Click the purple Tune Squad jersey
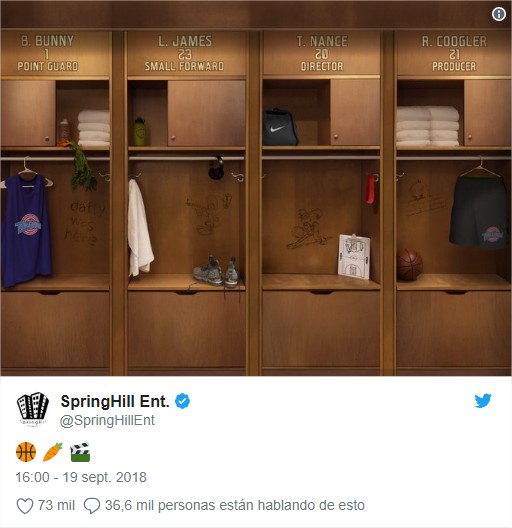The width and height of the screenshot is (512, 528). click(26, 229)
